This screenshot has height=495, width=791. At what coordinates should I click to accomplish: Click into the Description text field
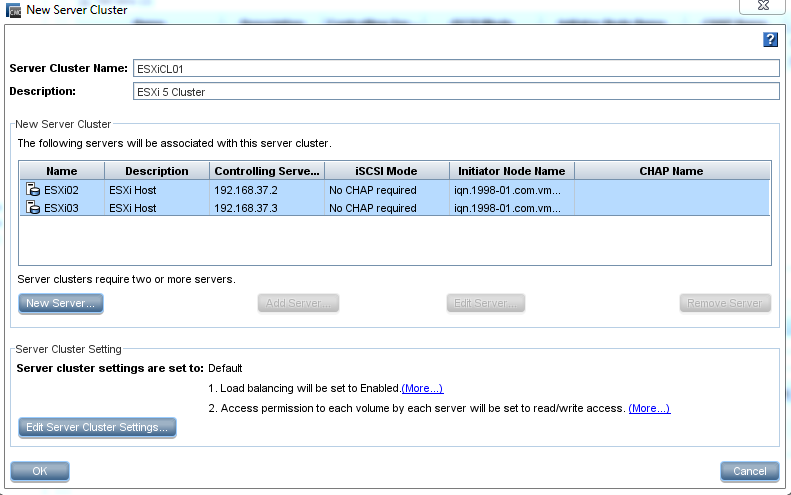coord(455,92)
